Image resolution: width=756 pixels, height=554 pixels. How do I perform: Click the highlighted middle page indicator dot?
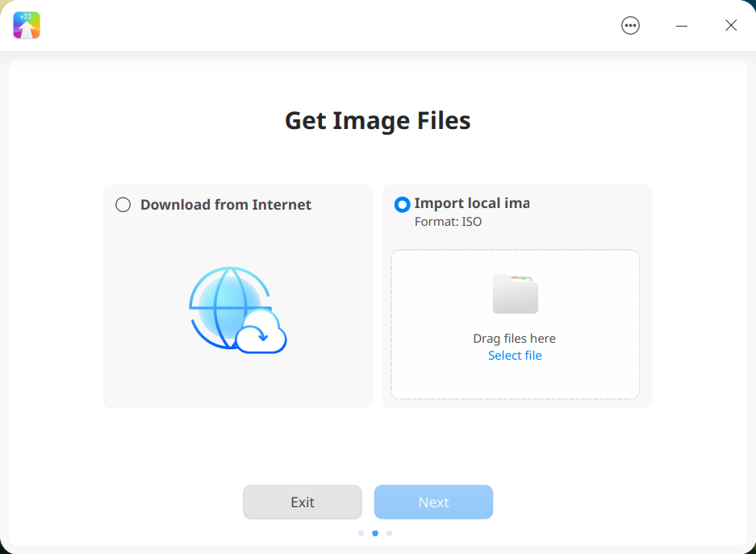(x=375, y=533)
